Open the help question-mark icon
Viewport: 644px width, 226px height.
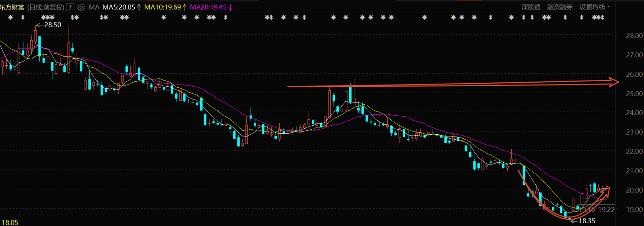pyautogui.click(x=70, y=7)
